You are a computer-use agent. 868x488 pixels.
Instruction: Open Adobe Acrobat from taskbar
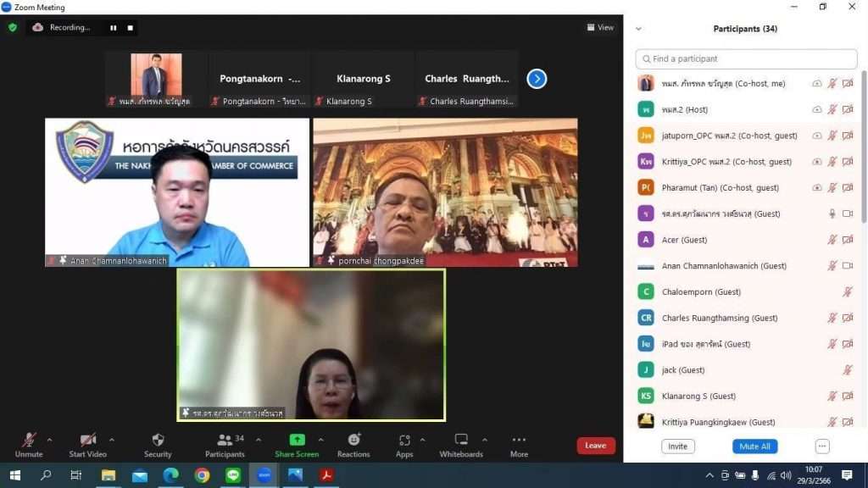pos(326,475)
